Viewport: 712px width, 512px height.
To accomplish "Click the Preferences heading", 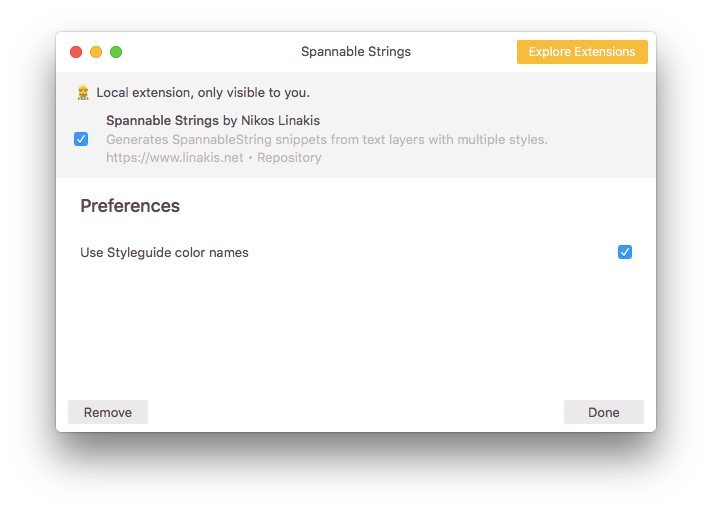I will 130,206.
